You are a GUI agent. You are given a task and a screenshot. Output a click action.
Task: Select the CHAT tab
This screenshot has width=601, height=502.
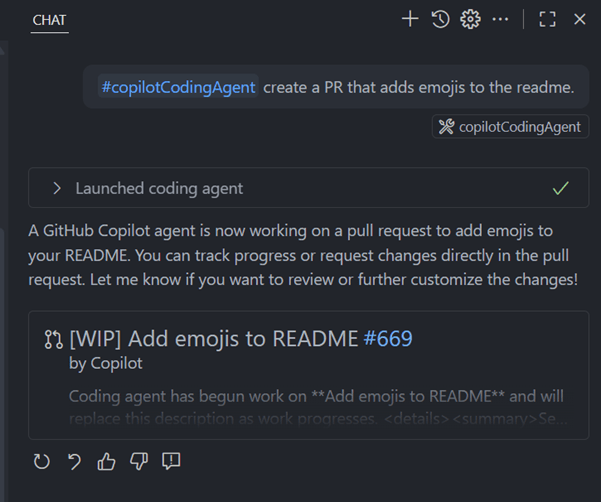(51, 20)
